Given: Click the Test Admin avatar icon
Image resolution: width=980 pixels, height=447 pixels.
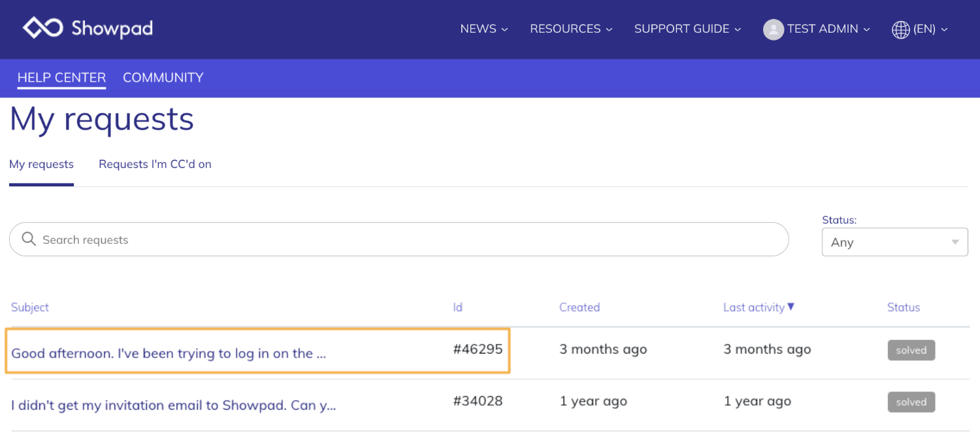Looking at the screenshot, I should 774,29.
